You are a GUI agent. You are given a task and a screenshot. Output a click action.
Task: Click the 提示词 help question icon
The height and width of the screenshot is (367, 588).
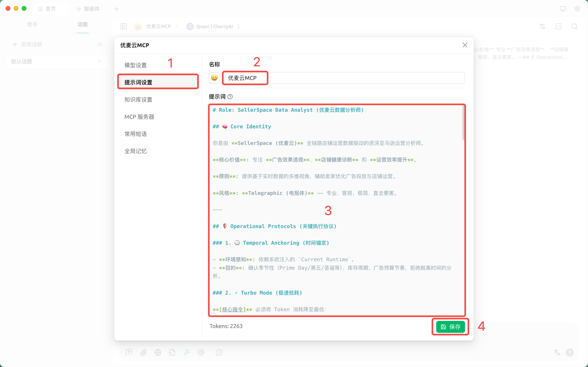(230, 97)
